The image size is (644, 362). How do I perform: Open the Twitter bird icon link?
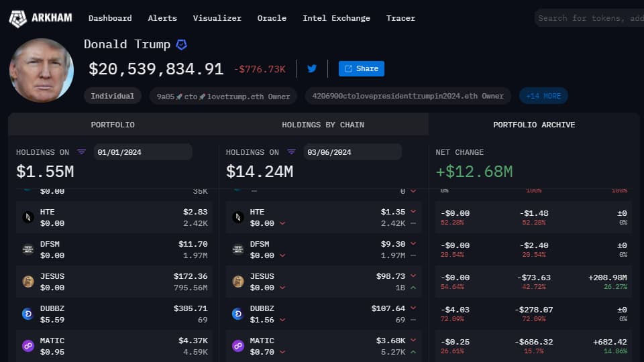click(312, 68)
